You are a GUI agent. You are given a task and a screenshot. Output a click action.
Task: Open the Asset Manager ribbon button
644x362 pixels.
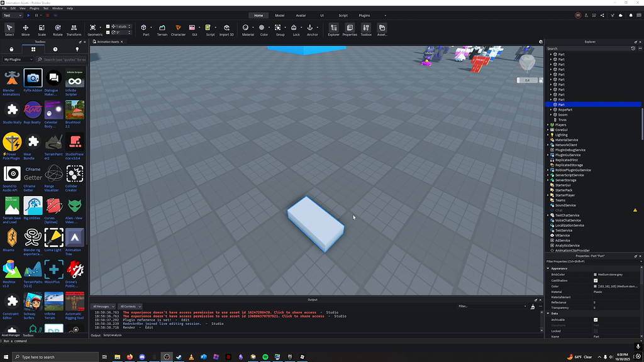(382, 30)
